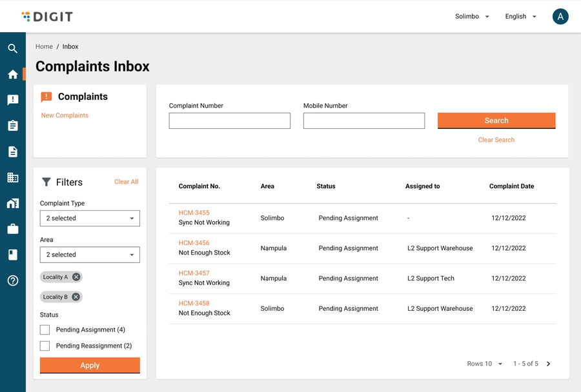Click the search icon in sidebar
The image size is (581, 392).
[x=12, y=48]
